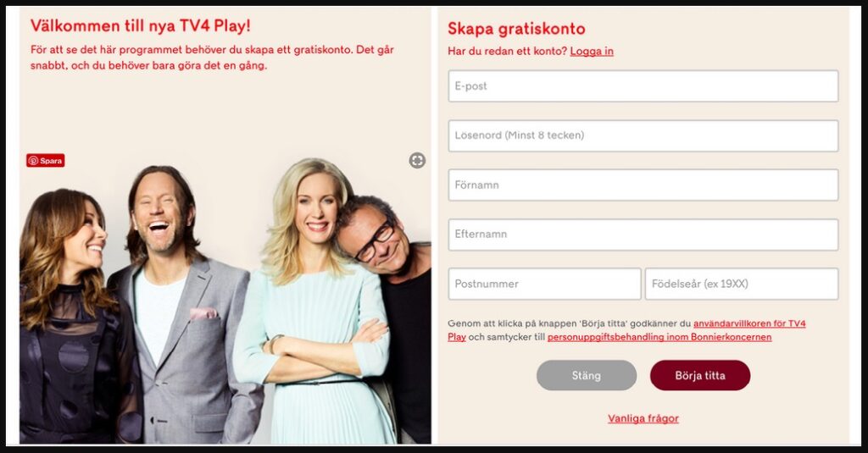Open the visual search icon on photo
Image resolution: width=868 pixels, height=453 pixels.
coord(417,160)
